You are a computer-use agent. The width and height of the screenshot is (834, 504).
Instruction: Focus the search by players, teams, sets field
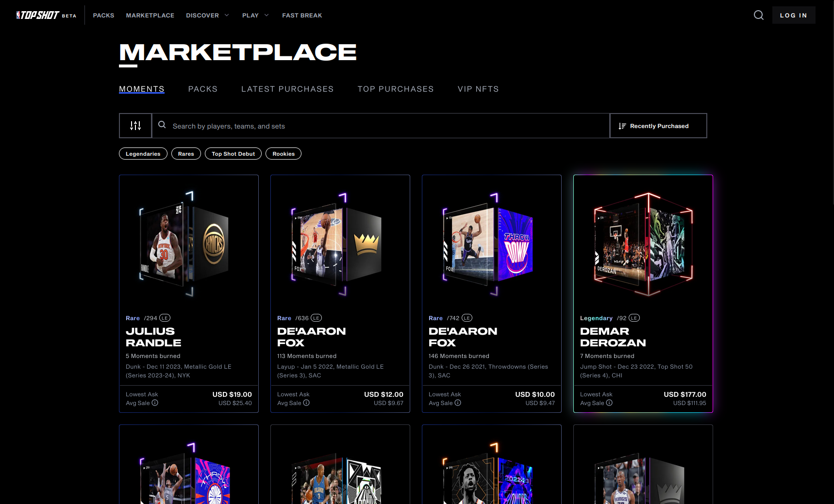pyautogui.click(x=381, y=126)
